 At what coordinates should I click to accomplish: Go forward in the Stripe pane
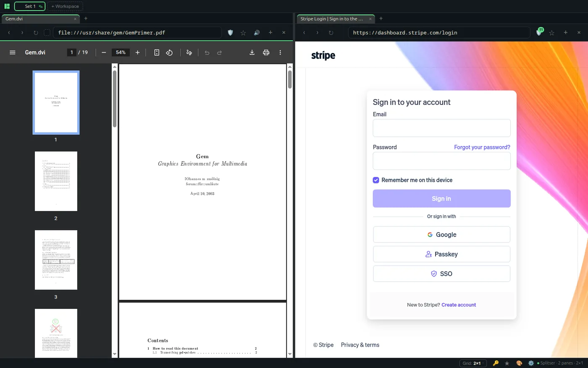pos(318,32)
